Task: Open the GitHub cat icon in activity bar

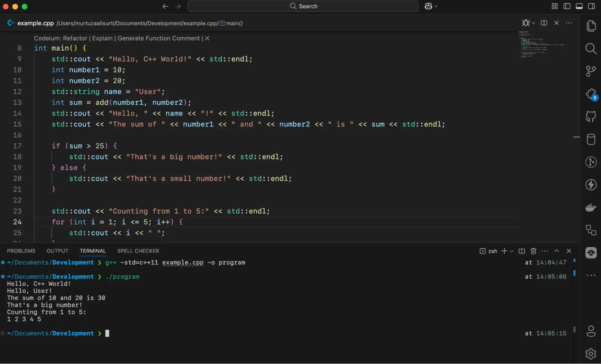Action: click(591, 117)
